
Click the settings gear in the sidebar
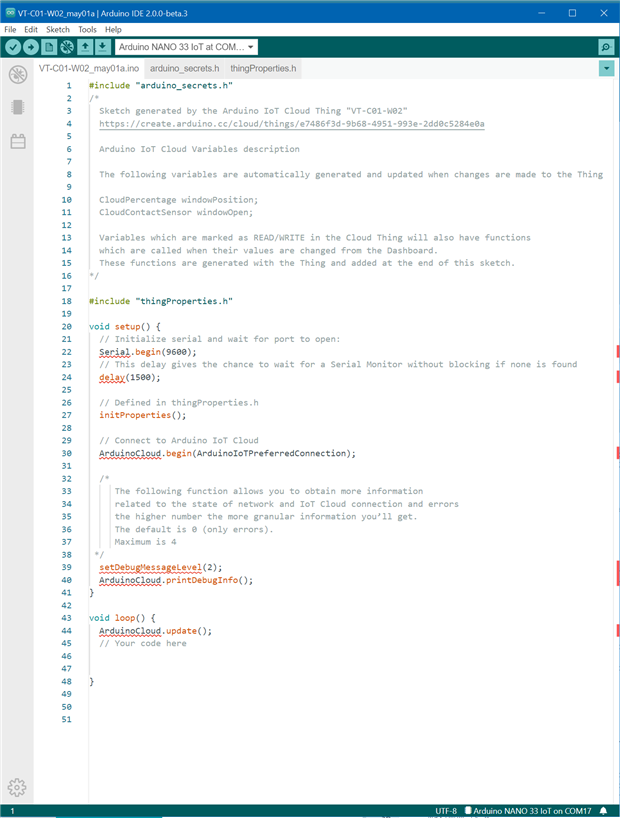click(17, 787)
